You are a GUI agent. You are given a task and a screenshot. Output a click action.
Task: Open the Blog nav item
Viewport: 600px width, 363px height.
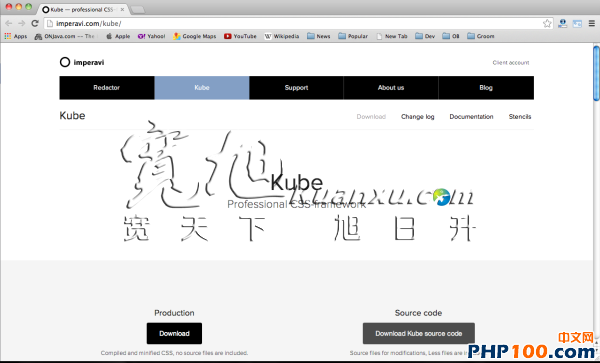click(486, 88)
